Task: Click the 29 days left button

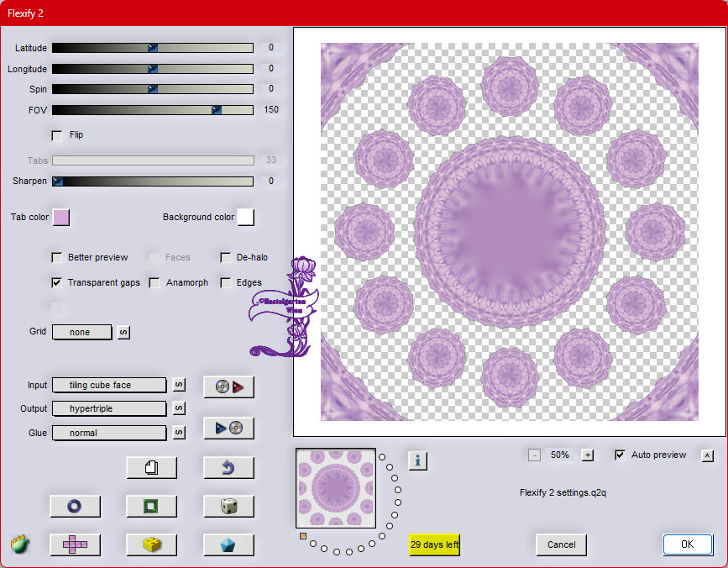Action: [x=434, y=544]
